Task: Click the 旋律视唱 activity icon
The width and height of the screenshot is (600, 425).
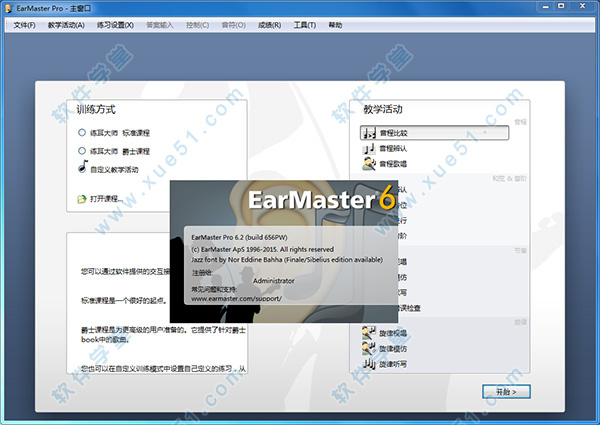Action: pos(369,333)
